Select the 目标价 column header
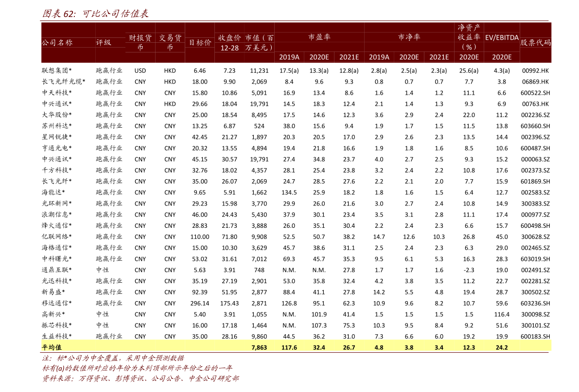The height and width of the screenshot is (392, 579). coord(200,43)
